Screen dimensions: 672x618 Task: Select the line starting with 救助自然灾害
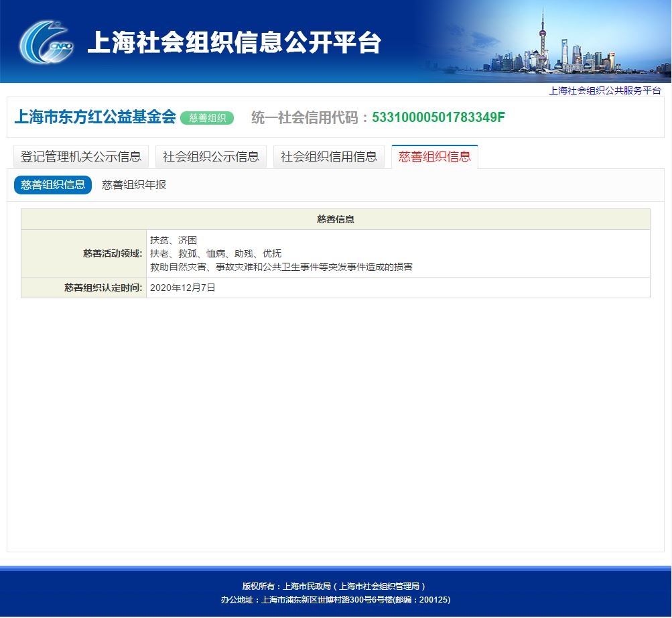pos(281,267)
